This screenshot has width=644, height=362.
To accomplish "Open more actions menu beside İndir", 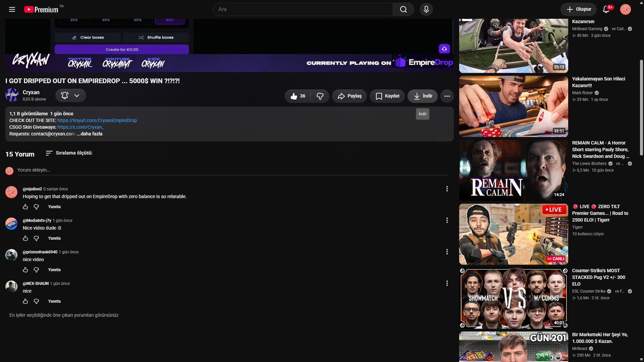I will pos(447,96).
